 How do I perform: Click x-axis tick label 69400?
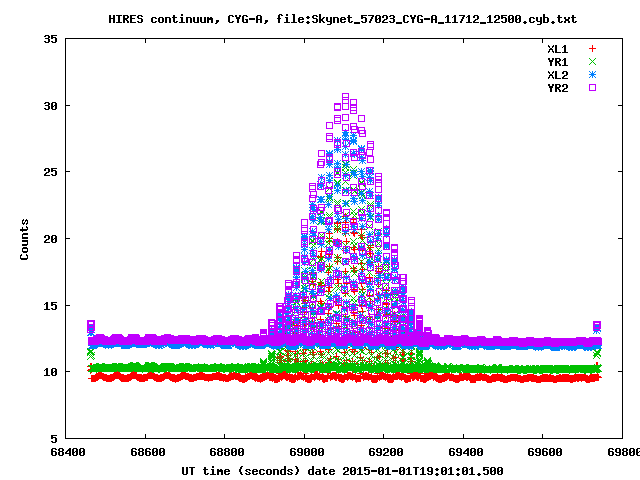(x=465, y=452)
